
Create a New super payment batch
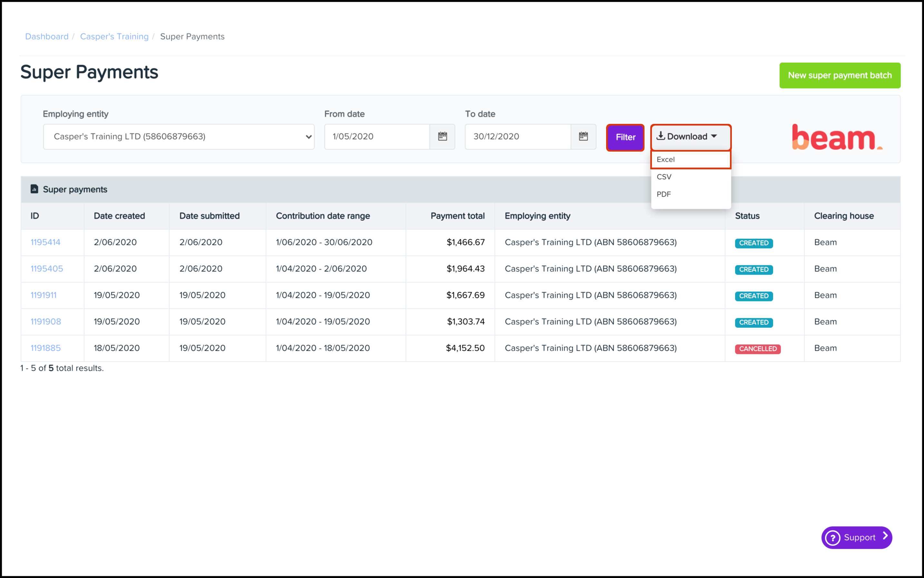[840, 75]
